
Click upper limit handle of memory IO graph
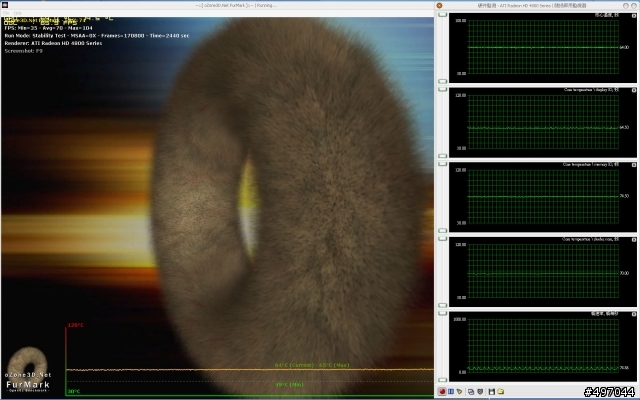(x=442, y=164)
